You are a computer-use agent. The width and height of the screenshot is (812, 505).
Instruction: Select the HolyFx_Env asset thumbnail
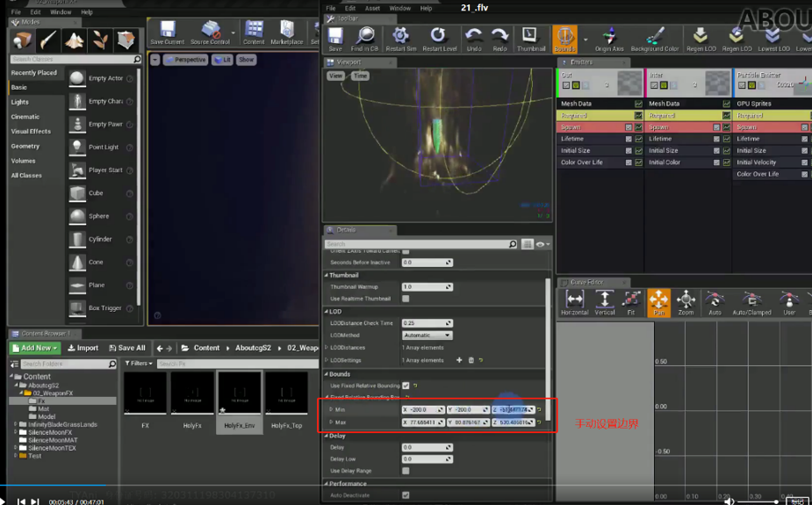pyautogui.click(x=239, y=400)
